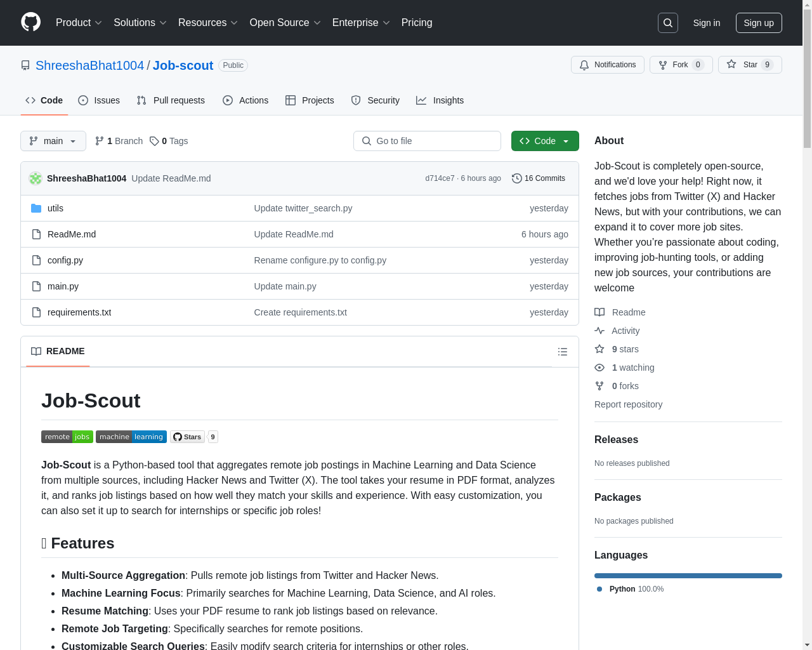Image resolution: width=812 pixels, height=650 pixels.
Task: Select the README tab header
Action: pos(58,352)
